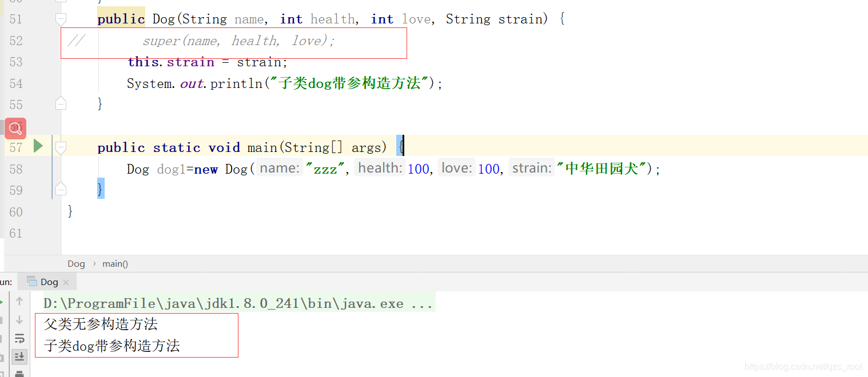Click Dog in the breadcrumb bar
The height and width of the screenshot is (377, 868).
click(x=76, y=264)
